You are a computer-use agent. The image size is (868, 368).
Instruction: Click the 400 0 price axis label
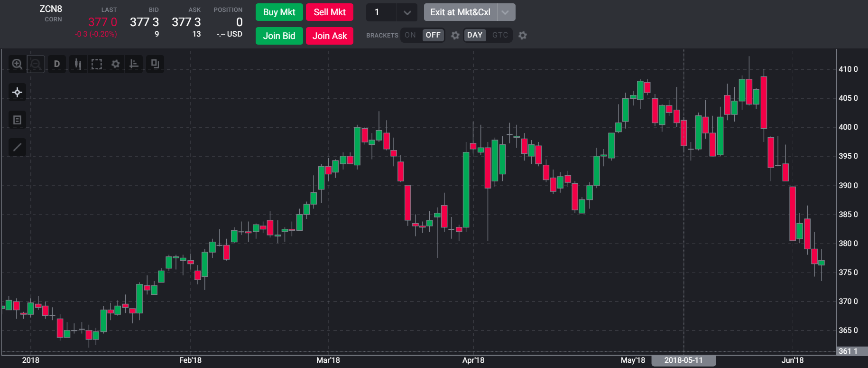click(848, 127)
